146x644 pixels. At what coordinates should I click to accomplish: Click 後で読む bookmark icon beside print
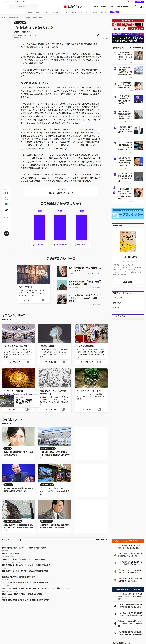[x=106, y=36]
